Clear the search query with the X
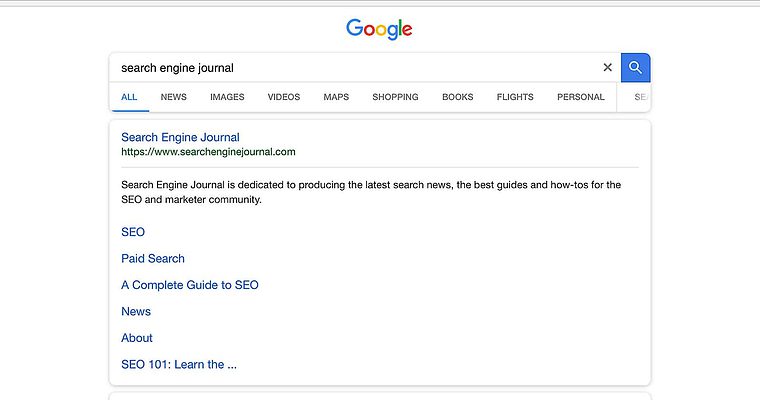The width and height of the screenshot is (760, 400). 607,67
